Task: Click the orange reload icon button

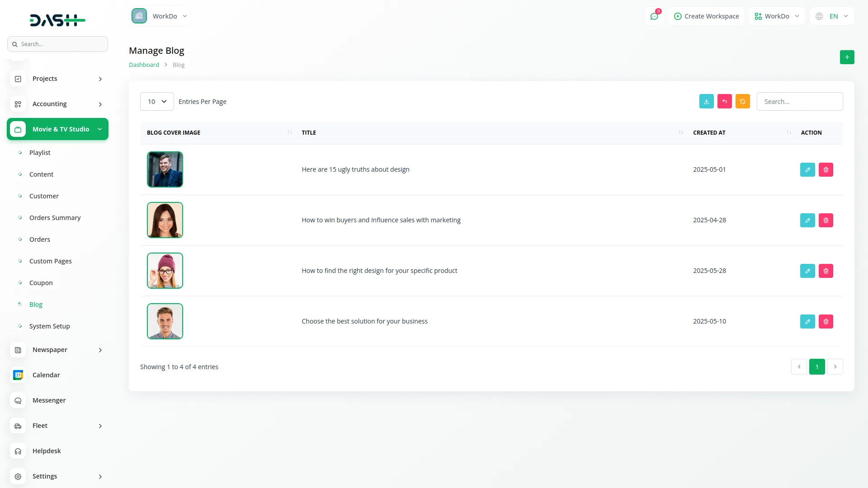Action: 742,102
